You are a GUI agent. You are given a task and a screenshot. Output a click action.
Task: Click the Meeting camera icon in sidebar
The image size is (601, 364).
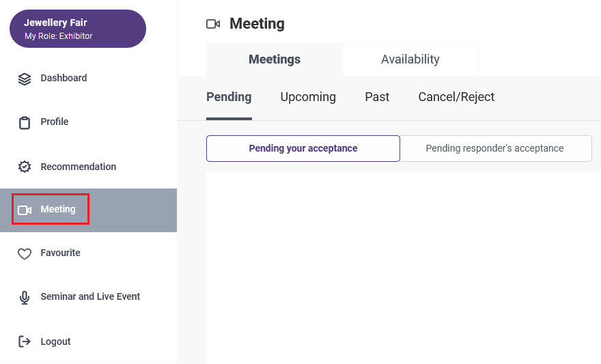point(25,210)
